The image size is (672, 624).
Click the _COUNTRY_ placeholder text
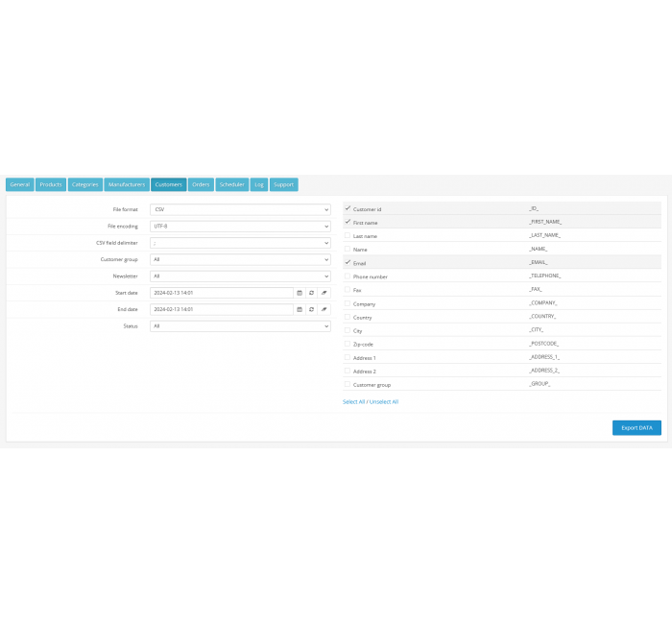click(x=542, y=316)
